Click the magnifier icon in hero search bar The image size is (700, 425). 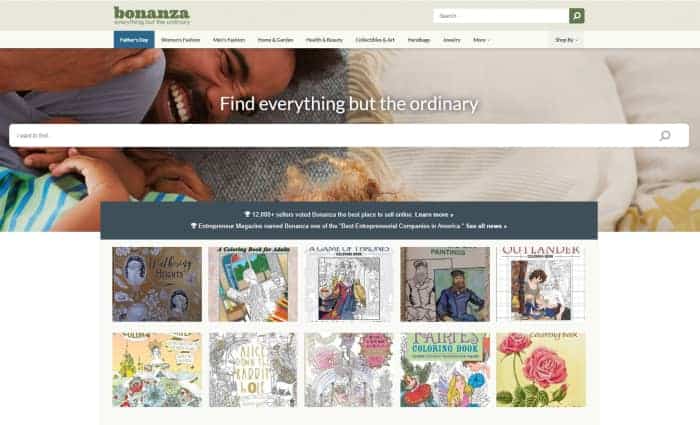click(x=665, y=135)
